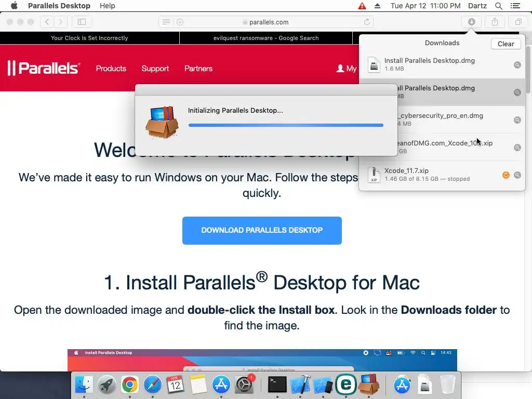The image size is (532, 399).
Task: Switch to 'evilquest ransomware - Google Search' tab
Action: (266, 38)
